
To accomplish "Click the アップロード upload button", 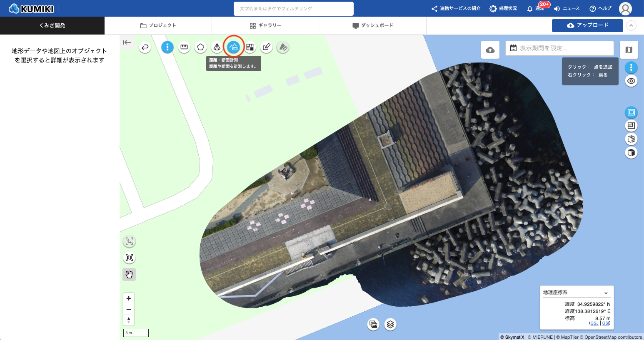I will tap(587, 25).
